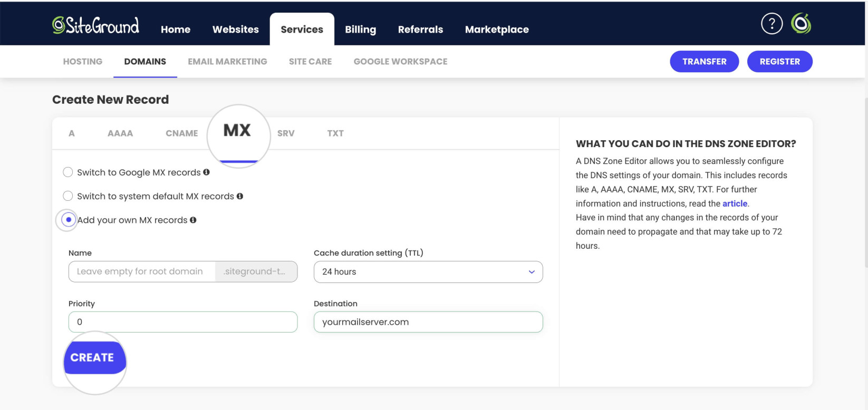Click the .siteground-t... domain suffix
The height and width of the screenshot is (410, 868).
(256, 271)
